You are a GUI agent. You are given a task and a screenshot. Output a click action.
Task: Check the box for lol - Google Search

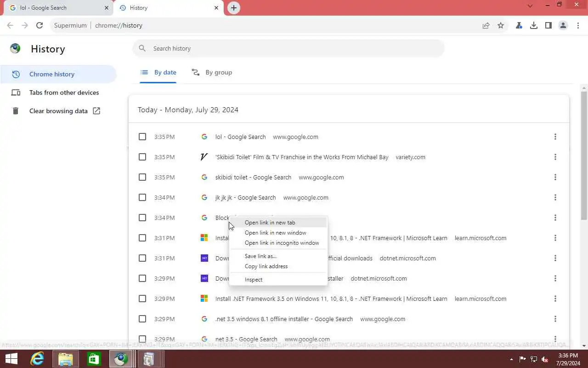[x=142, y=137]
